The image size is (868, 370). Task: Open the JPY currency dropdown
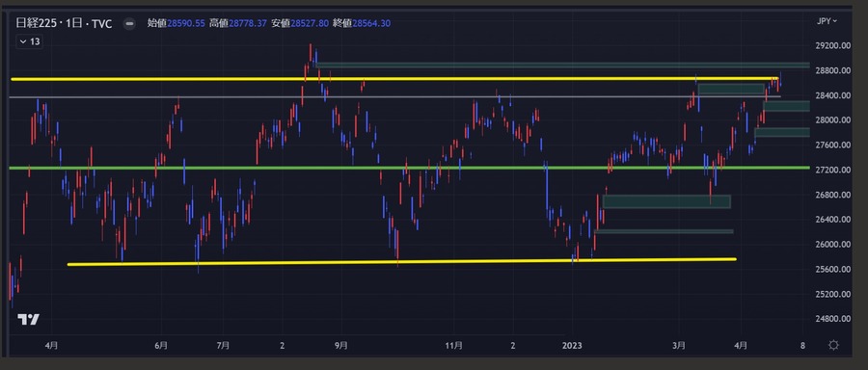(x=827, y=21)
